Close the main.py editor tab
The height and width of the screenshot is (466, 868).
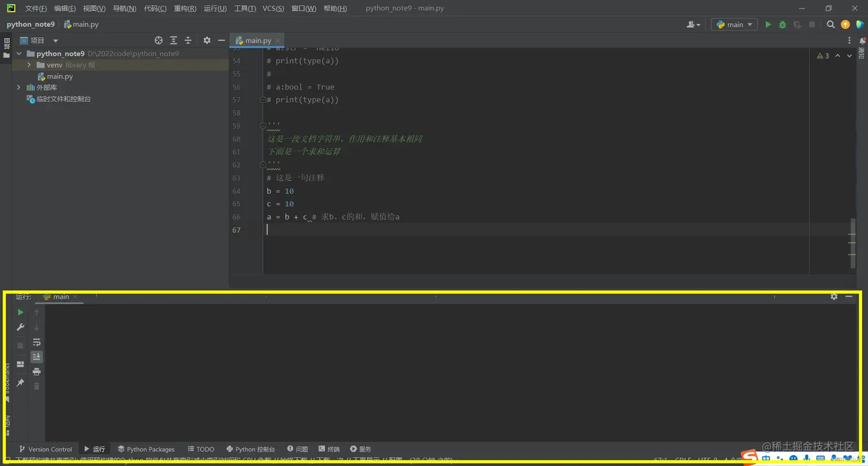pos(278,41)
